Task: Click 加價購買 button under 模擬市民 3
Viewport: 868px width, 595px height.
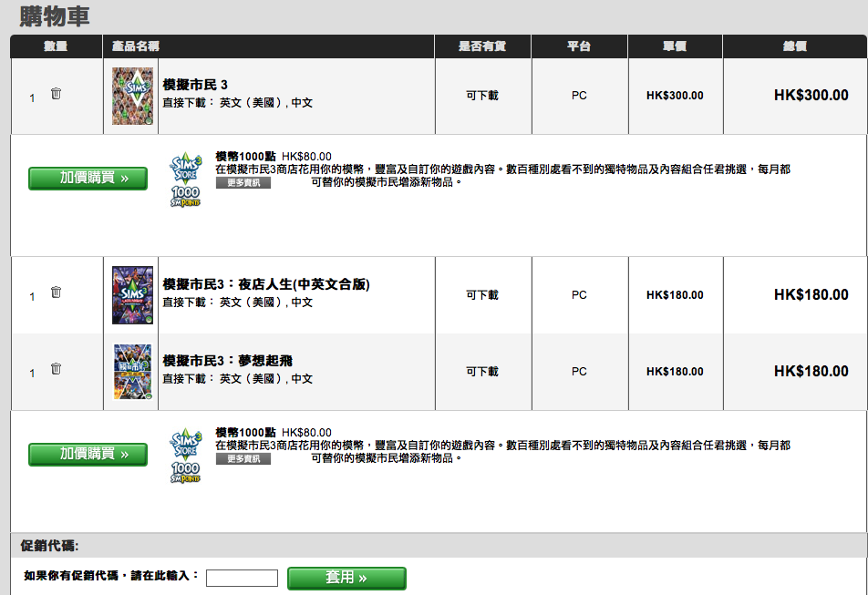Action: pyautogui.click(x=88, y=178)
